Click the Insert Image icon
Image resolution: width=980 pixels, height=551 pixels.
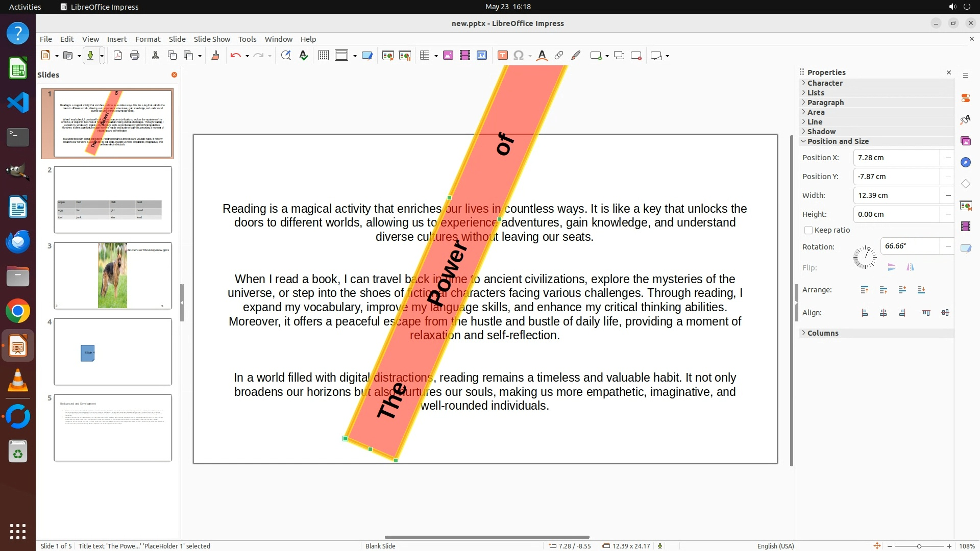[x=448, y=56]
